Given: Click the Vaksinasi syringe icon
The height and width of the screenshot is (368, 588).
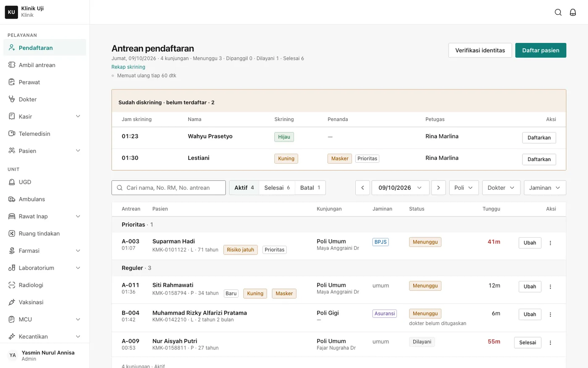Looking at the screenshot, I should pyautogui.click(x=12, y=302).
